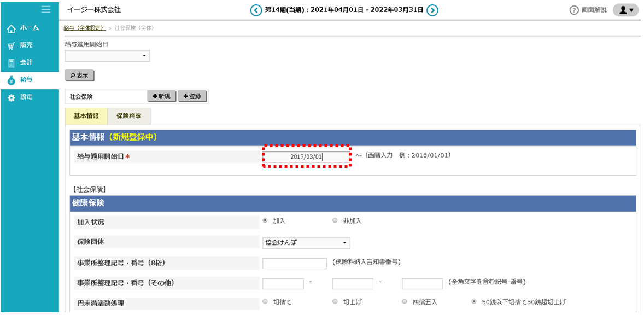Click the 事業所整理記号・番号（8桁） input field
The image size is (644, 315).
295,264
